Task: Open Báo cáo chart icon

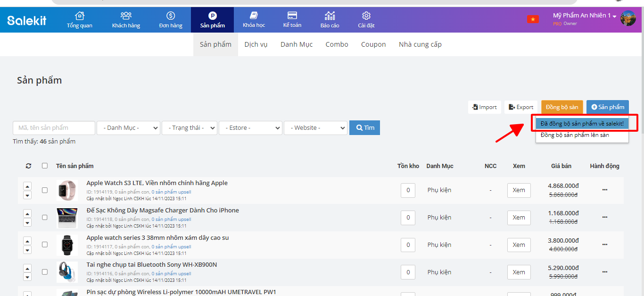Action: pos(330,16)
